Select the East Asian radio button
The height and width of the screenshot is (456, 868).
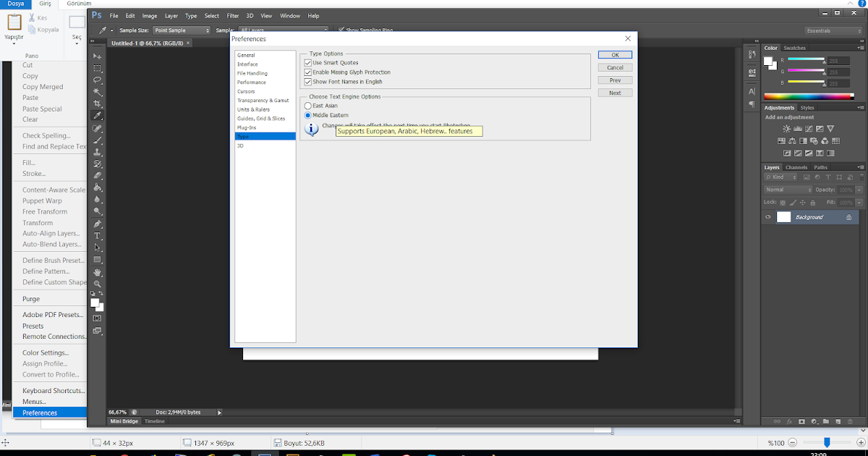click(308, 106)
